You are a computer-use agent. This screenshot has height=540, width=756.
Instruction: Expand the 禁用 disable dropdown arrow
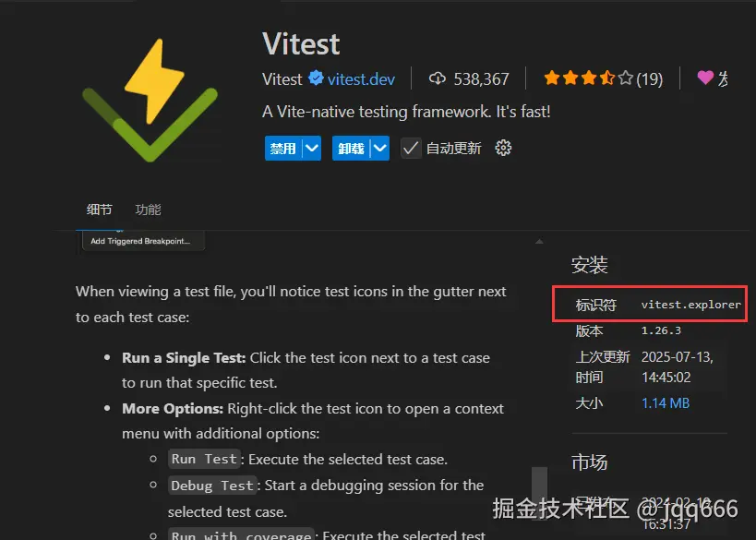click(x=311, y=148)
